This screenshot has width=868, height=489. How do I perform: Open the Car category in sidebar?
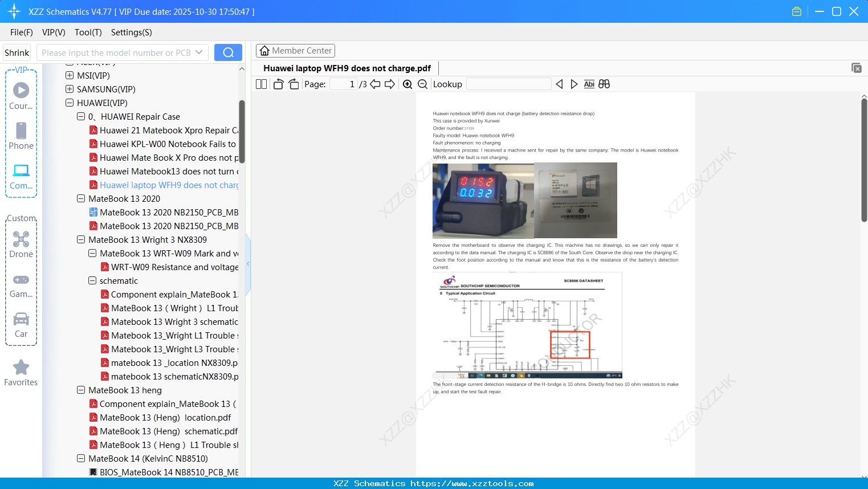[21, 324]
